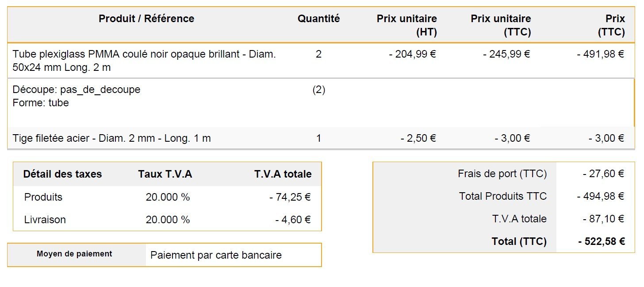Select the Livraison tax row label
The width and height of the screenshot is (644, 287).
tap(45, 220)
